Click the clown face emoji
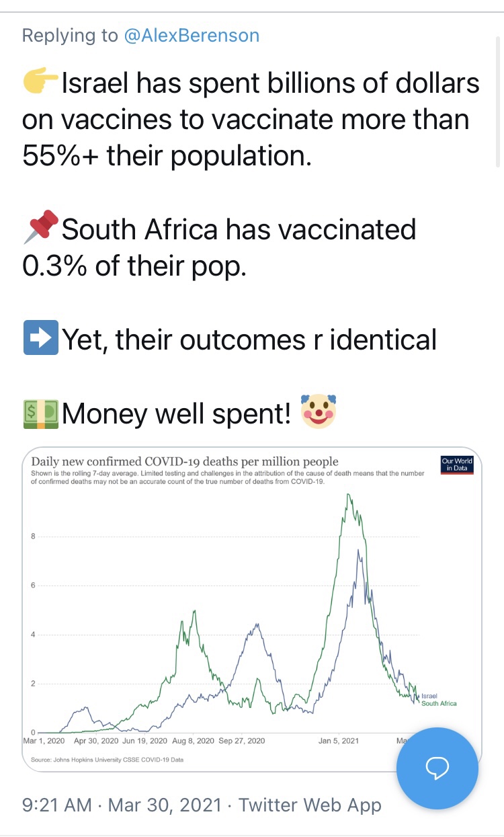Image resolution: width=504 pixels, height=837 pixels. click(319, 411)
